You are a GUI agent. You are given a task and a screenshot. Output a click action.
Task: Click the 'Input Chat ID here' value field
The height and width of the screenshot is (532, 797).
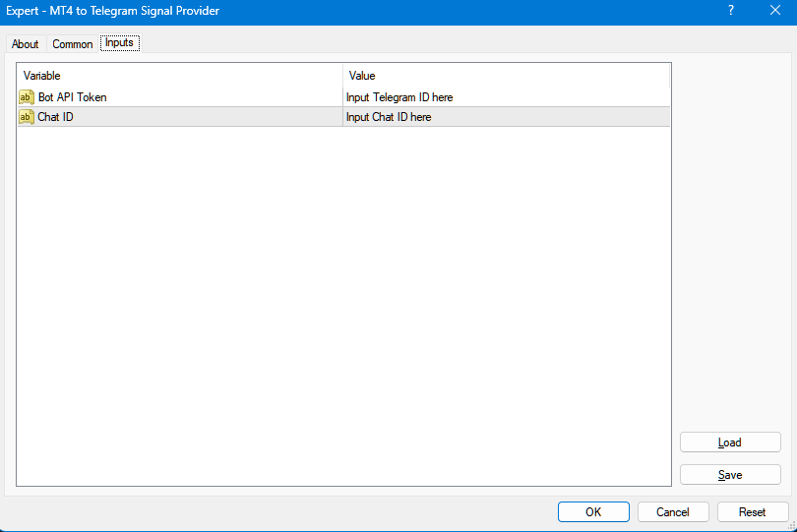click(x=389, y=117)
